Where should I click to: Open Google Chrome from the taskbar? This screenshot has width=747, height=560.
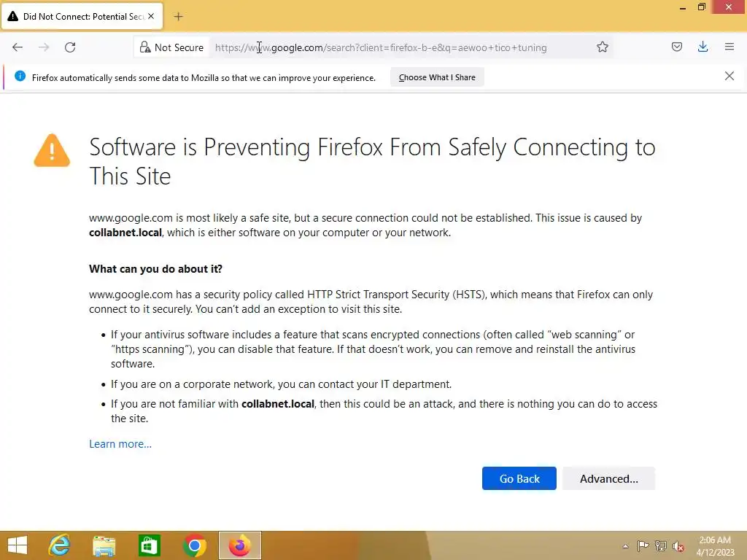pyautogui.click(x=195, y=545)
